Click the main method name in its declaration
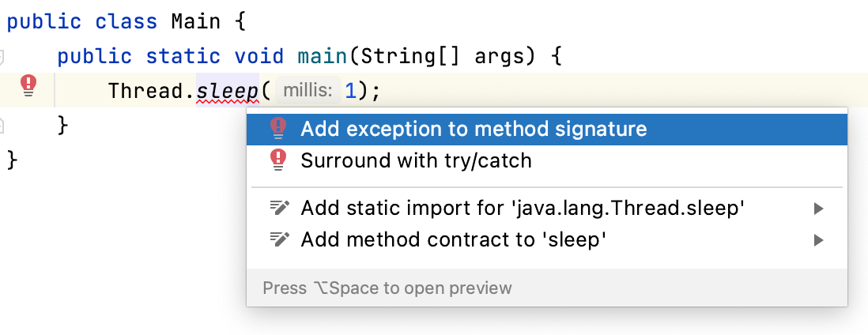Screen dimensions: 868x335 pos(323,56)
